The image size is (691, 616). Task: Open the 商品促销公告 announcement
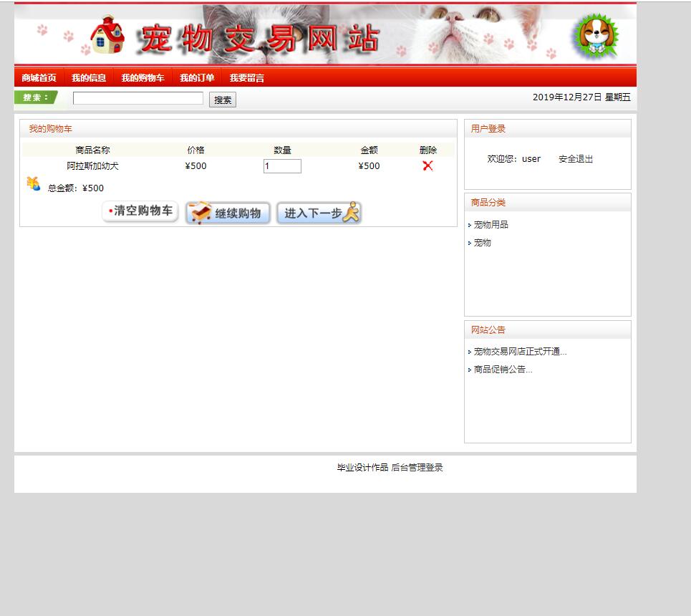click(x=501, y=369)
